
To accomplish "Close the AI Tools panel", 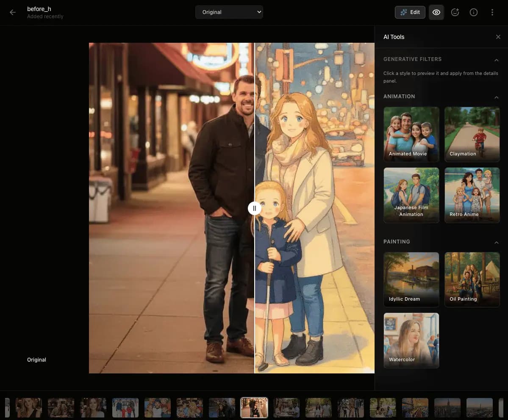I will pos(498,37).
